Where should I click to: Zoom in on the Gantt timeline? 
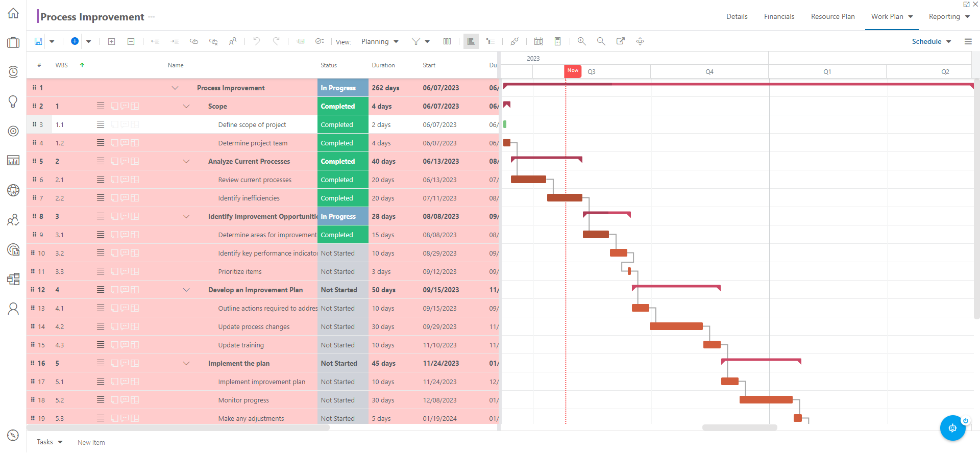pyautogui.click(x=582, y=41)
